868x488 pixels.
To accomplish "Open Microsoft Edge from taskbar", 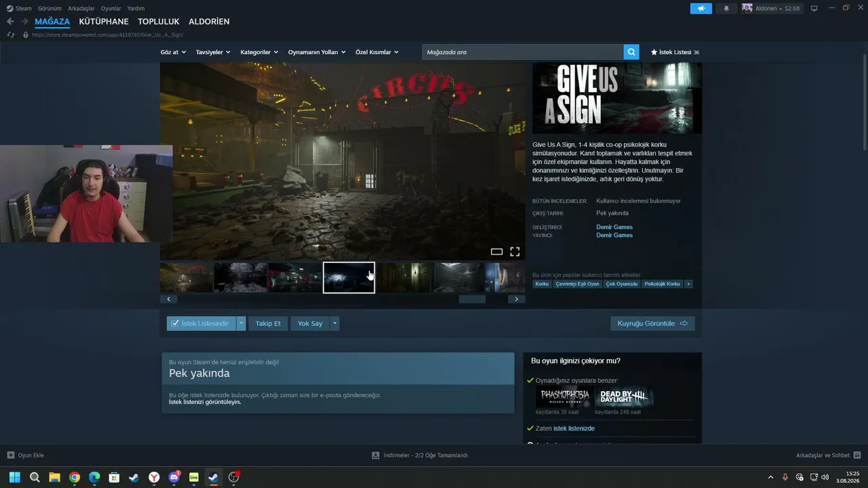I will tap(94, 477).
